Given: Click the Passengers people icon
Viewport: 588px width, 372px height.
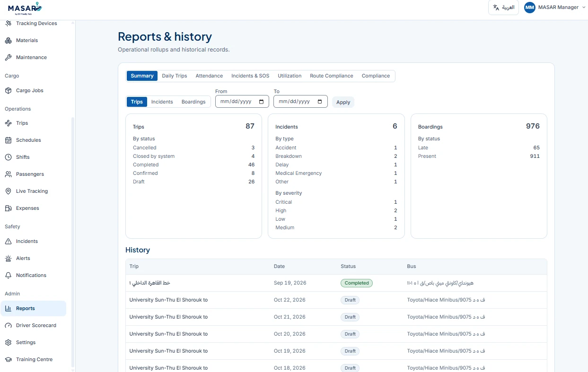Looking at the screenshot, I should pyautogui.click(x=8, y=174).
